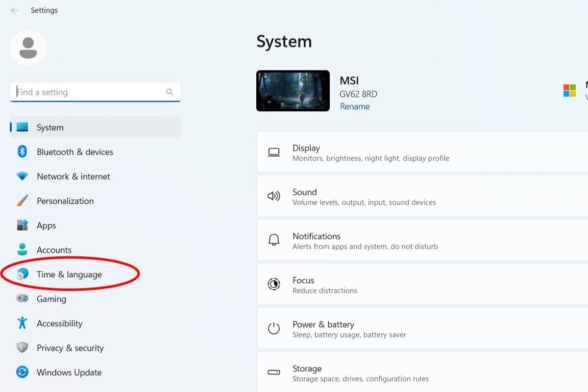This screenshot has width=588, height=392.
Task: Click the Display monitor icon
Action: coord(274,152)
